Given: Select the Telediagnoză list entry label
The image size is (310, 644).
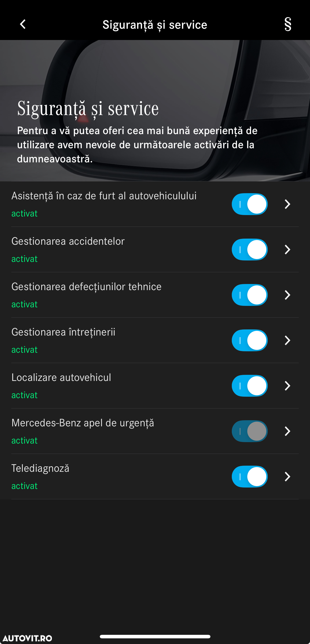Looking at the screenshot, I should pyautogui.click(x=40, y=468).
